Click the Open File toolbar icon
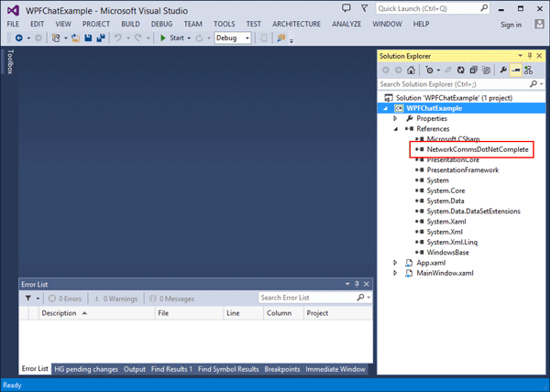The image size is (550, 392). pos(75,38)
